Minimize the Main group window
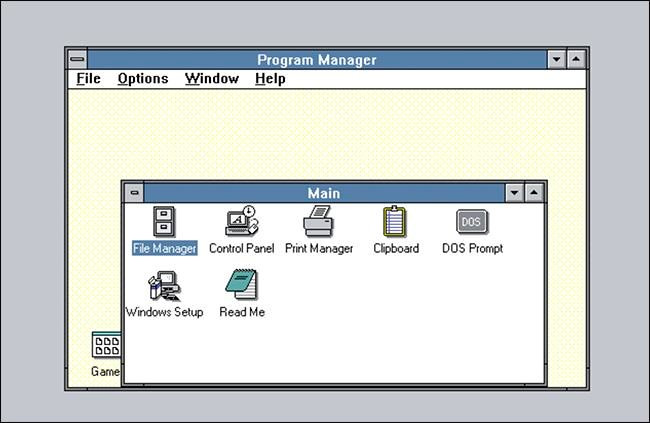Viewport: 650px width, 423px height. click(x=515, y=193)
